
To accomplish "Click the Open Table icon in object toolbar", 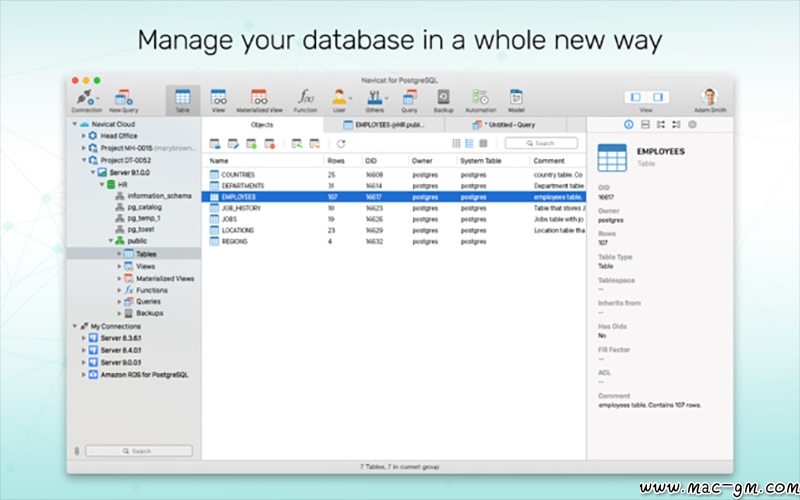I will click(215, 144).
